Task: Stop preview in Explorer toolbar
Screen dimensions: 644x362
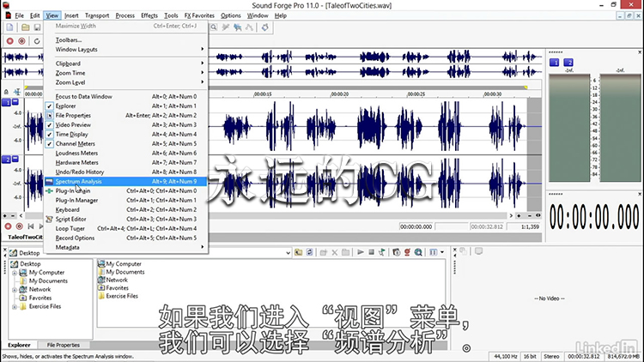Action: [x=371, y=252]
